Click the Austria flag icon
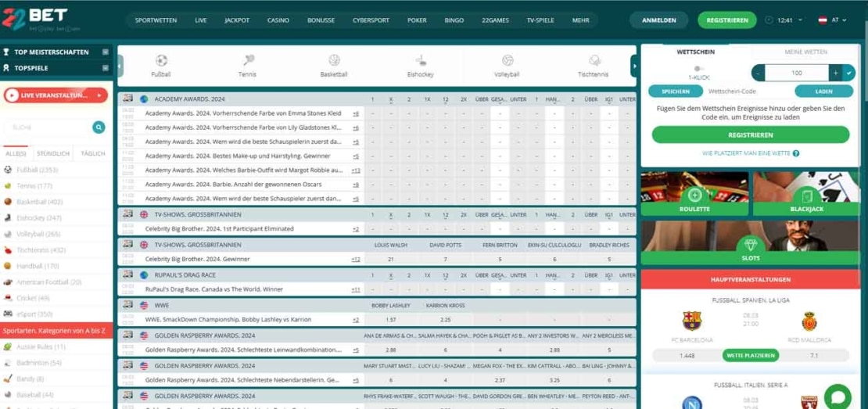 (x=823, y=20)
